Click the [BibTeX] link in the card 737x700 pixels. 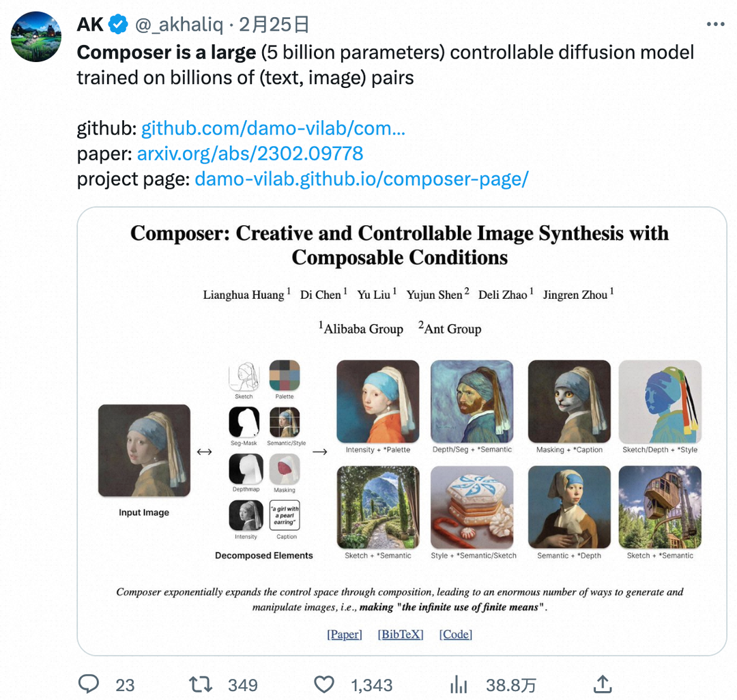(x=401, y=635)
